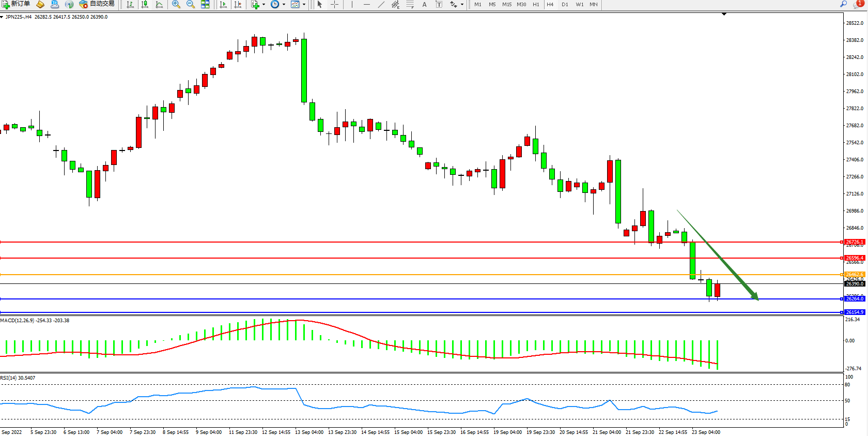Open the indicators list dropdown arrow
Viewport: 868px width, 436px height.
(263, 4)
